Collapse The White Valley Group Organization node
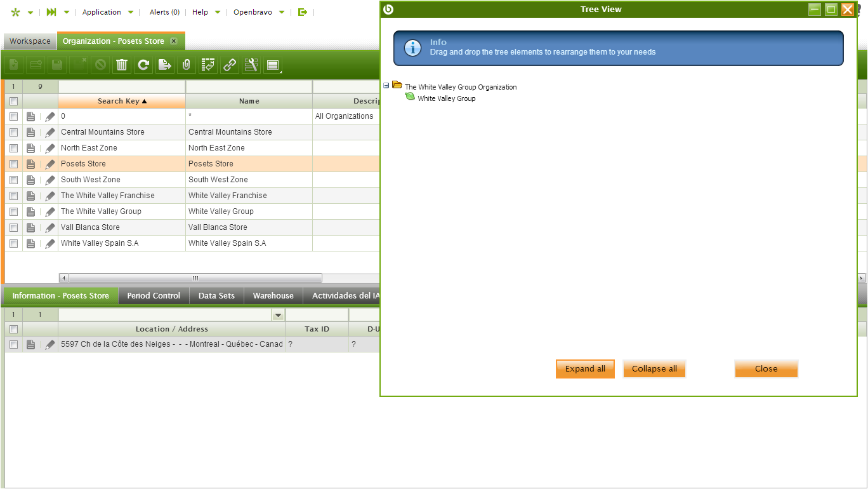Screen dimensions: 868x489 click(386, 85)
